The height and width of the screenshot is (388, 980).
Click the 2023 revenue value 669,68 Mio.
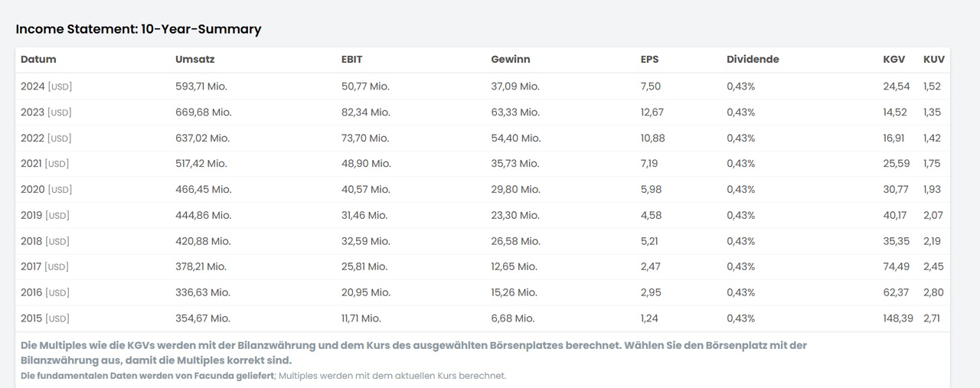(x=204, y=112)
